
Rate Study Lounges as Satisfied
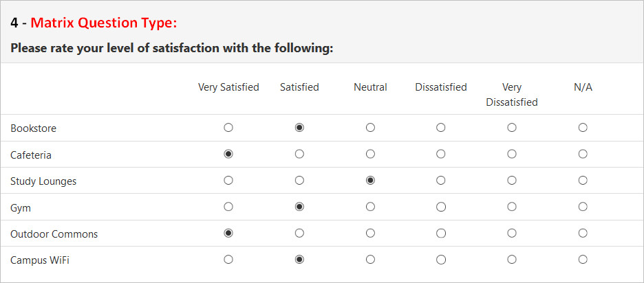tap(299, 181)
